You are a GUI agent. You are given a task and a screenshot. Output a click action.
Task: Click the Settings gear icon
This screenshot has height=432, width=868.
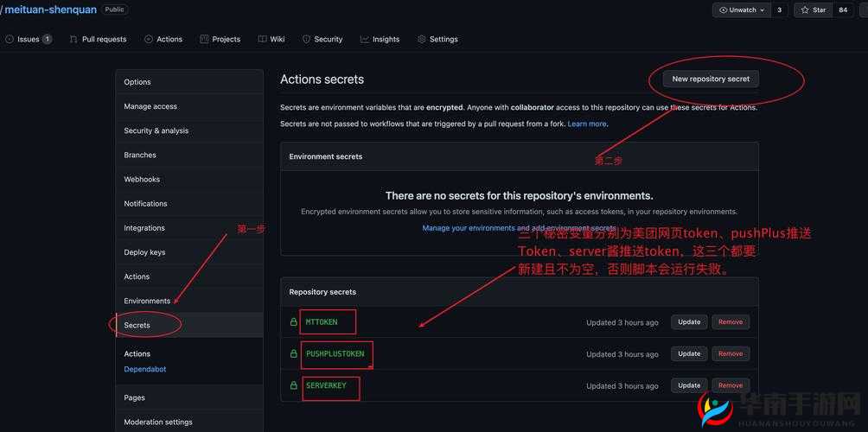421,39
